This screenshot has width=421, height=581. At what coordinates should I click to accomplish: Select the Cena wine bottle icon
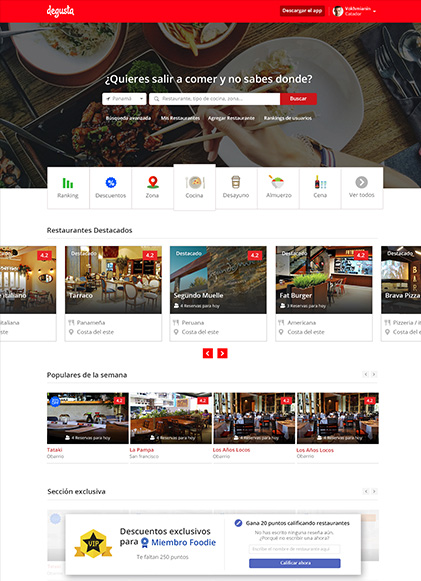(320, 182)
